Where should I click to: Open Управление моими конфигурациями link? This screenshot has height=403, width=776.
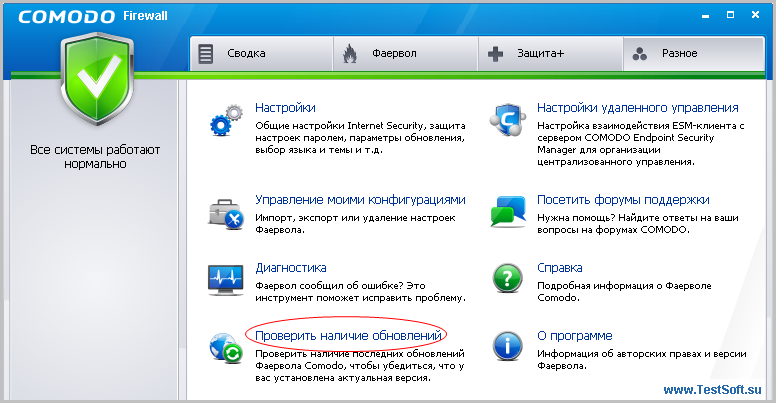360,200
